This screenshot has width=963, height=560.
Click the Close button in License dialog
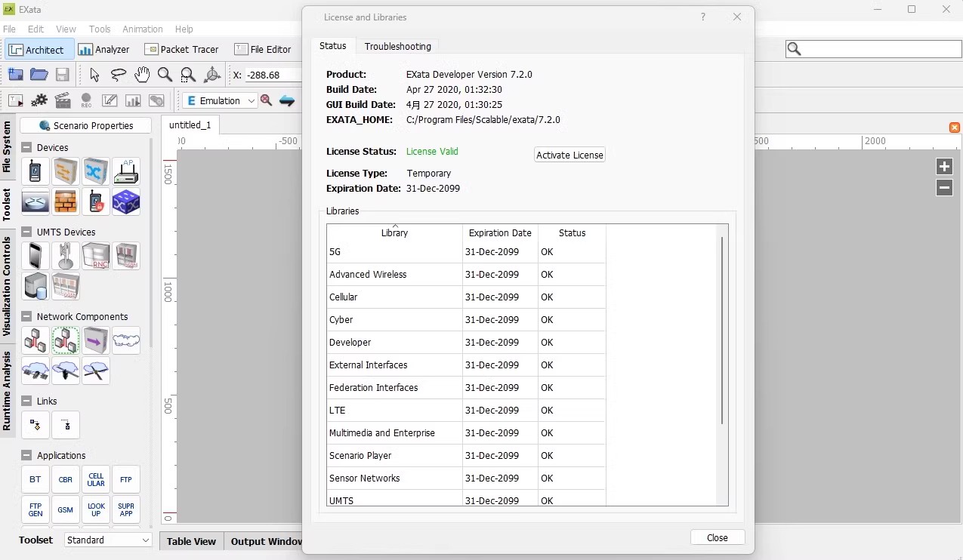[718, 537]
